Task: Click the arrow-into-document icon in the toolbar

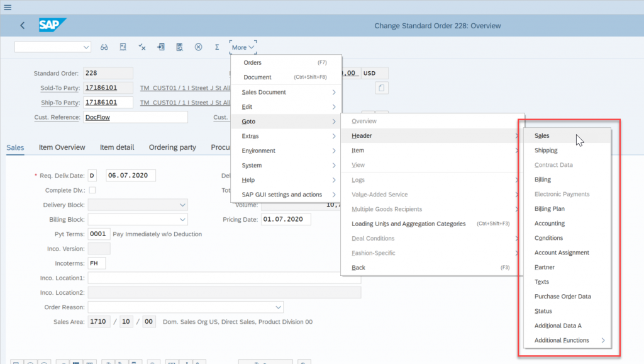Action: click(x=160, y=47)
